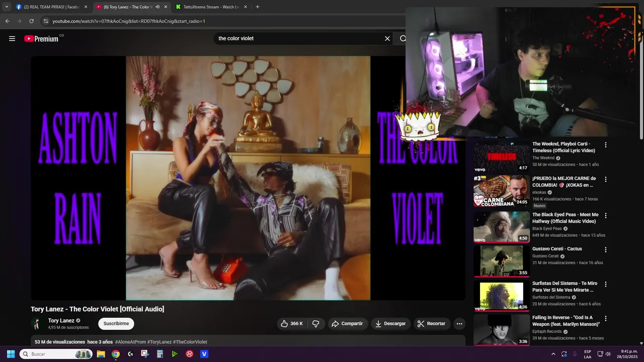Screen dimensions: 644x362
Task: Open the red circular app in taskbar
Action: pos(190,354)
